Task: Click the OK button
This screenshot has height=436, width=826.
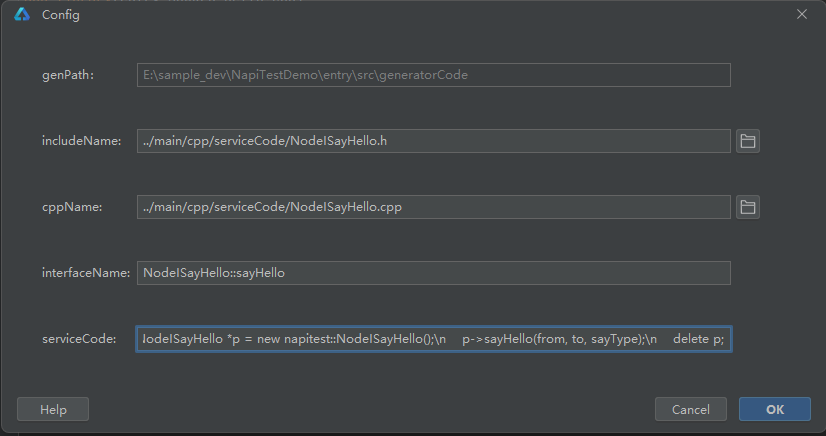Action: pos(774,409)
